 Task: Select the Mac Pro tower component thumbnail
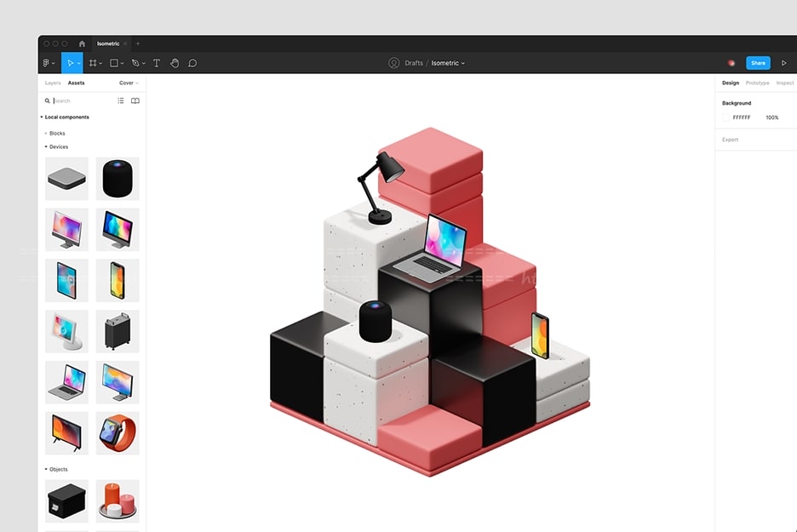coord(118,331)
